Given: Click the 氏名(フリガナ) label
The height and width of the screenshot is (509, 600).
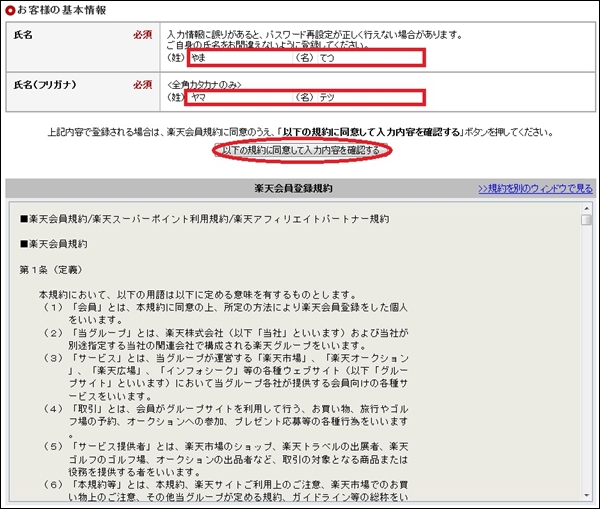Looking at the screenshot, I should click(x=45, y=85).
